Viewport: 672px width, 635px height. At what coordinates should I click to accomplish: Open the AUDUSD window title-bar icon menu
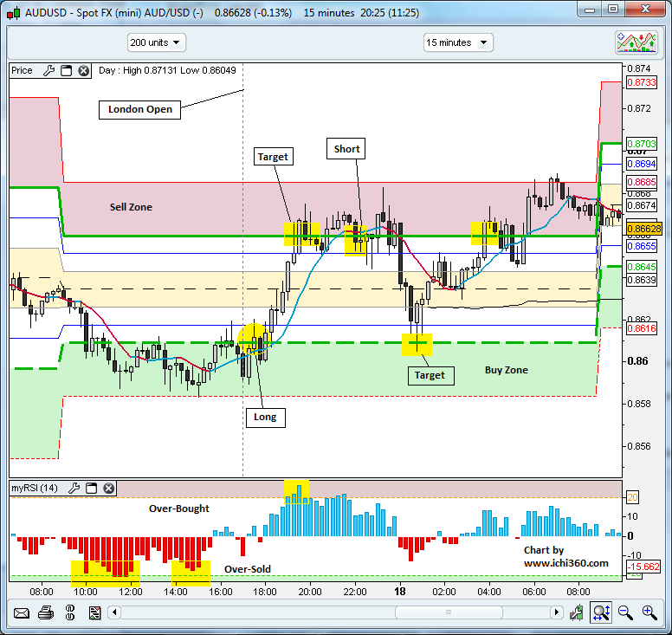12,13
